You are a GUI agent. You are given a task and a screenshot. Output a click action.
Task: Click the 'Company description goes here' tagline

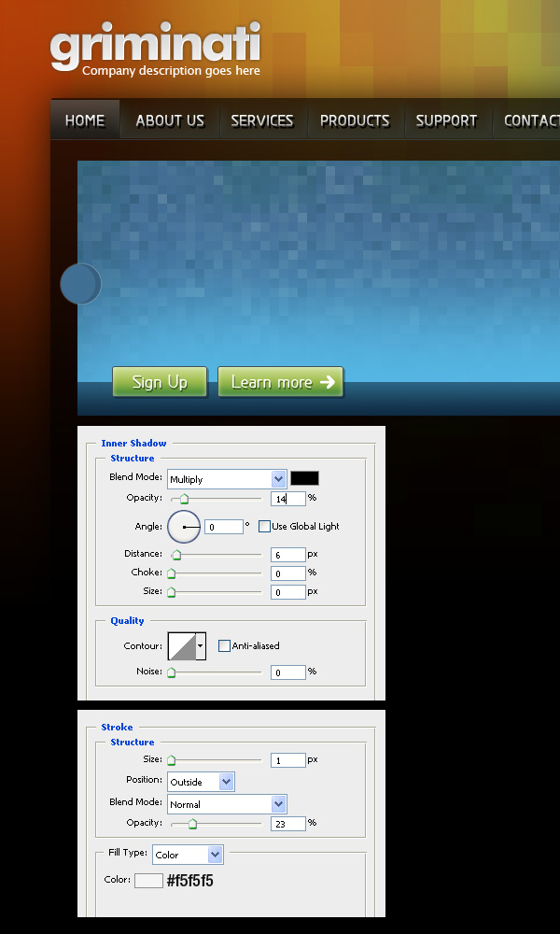[172, 71]
